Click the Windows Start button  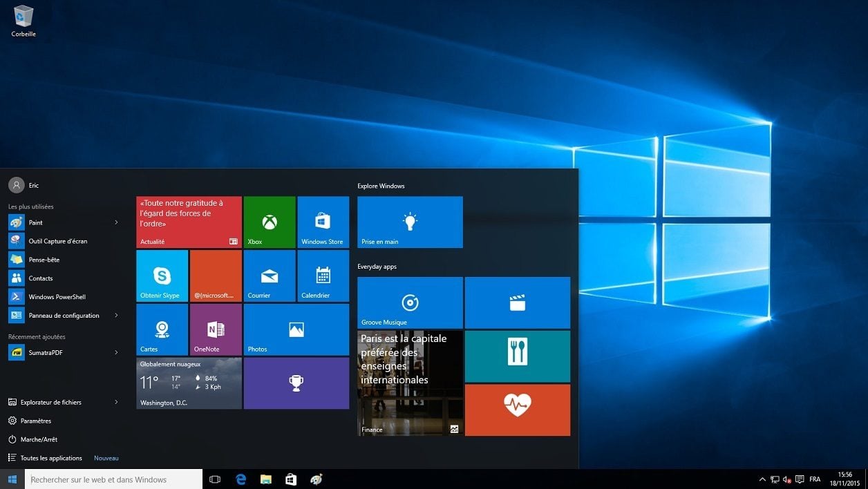[x=12, y=479]
